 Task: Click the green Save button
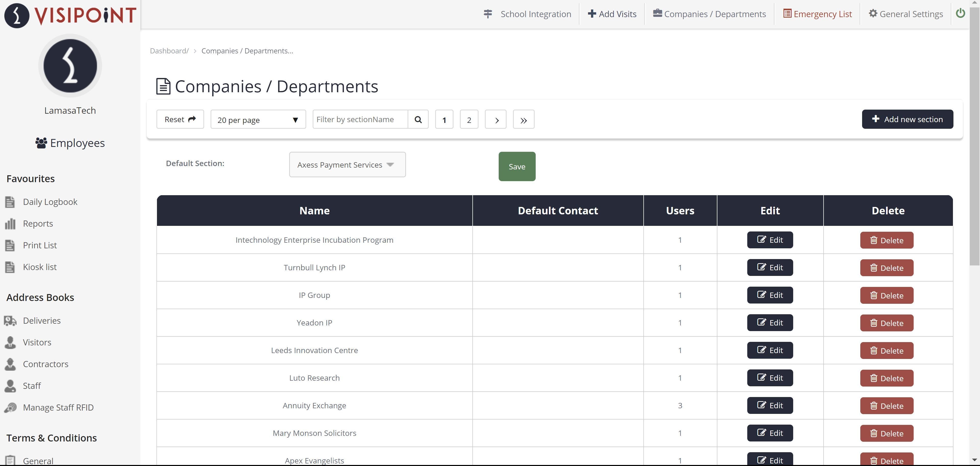click(517, 166)
